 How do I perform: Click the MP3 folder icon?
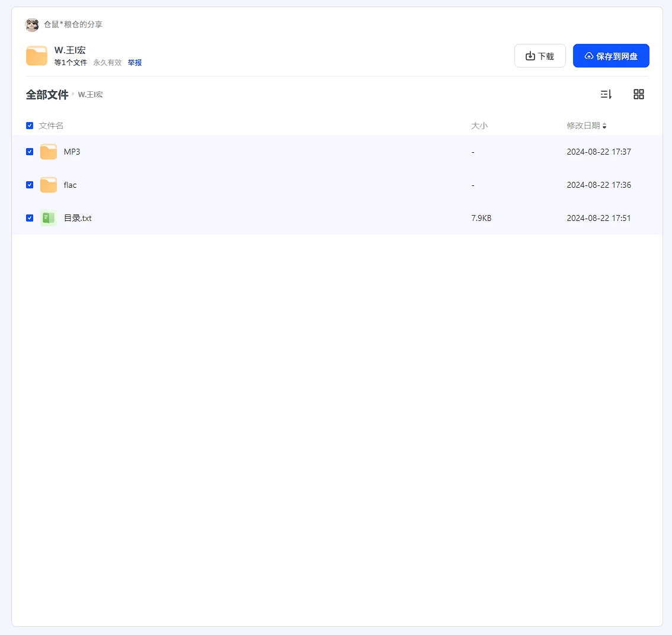[49, 152]
